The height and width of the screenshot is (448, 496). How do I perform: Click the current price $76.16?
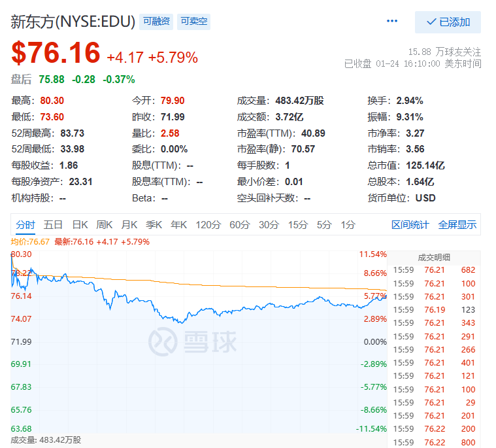[56, 52]
